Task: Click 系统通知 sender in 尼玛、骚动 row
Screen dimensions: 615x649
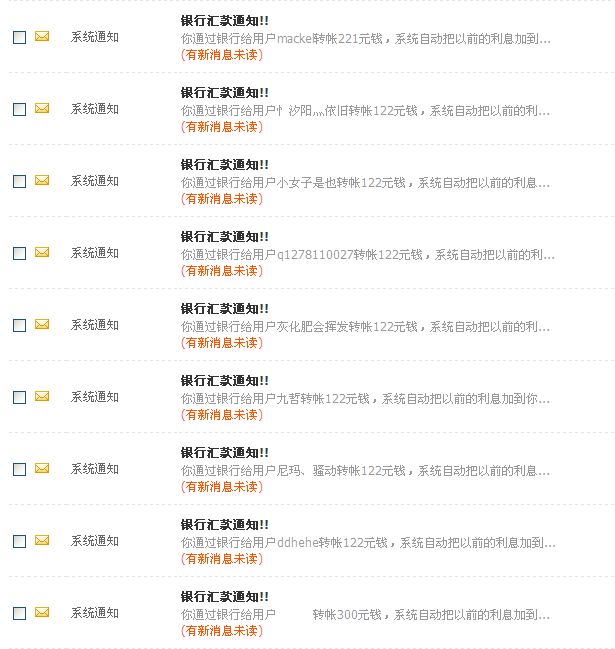Action: point(95,469)
